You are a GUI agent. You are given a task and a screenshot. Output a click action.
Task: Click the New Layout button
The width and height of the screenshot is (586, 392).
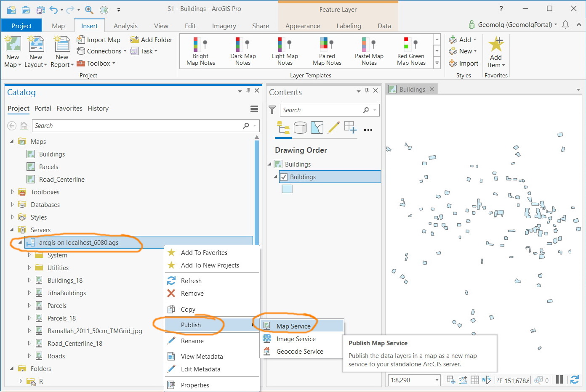[x=36, y=52]
